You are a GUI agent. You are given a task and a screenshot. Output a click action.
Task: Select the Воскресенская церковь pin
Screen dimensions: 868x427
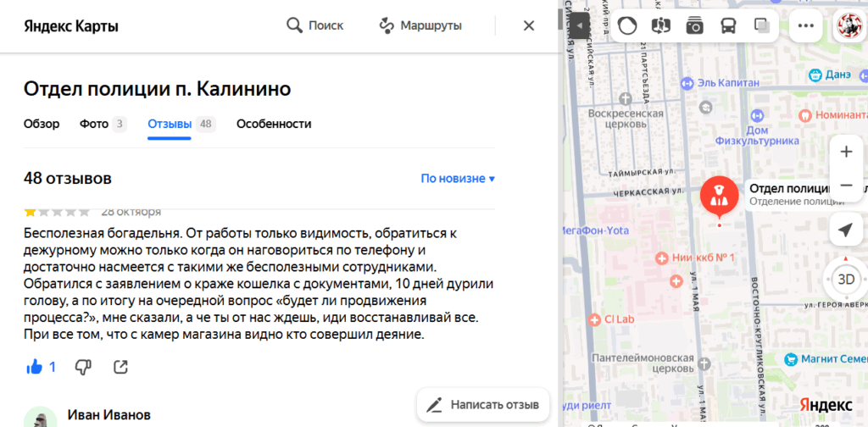(x=626, y=99)
